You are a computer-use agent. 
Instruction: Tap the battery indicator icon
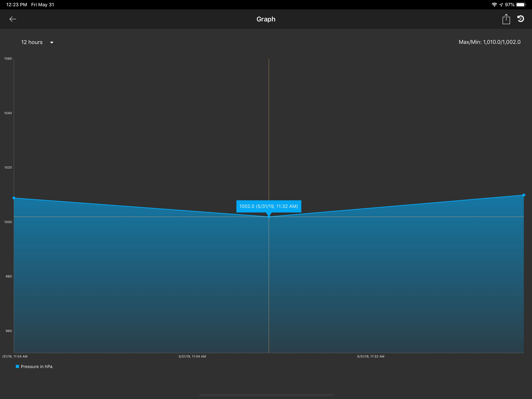tap(521, 4)
